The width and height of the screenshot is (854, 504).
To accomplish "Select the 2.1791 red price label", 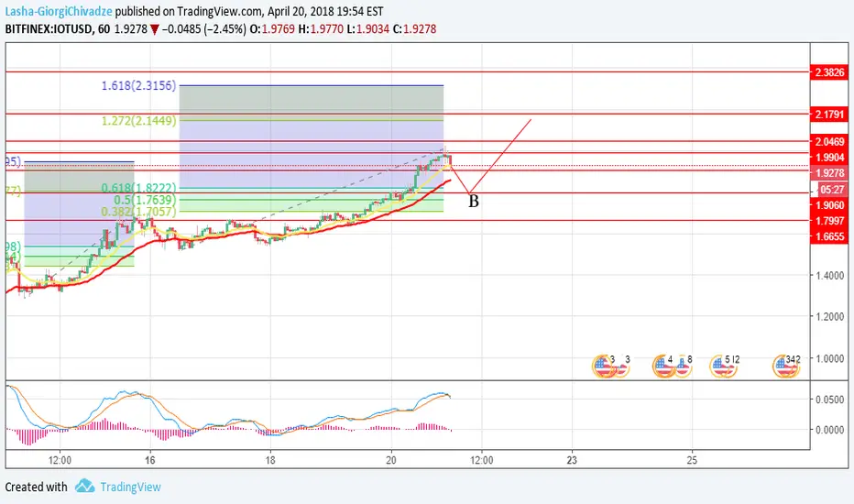I will [x=829, y=115].
